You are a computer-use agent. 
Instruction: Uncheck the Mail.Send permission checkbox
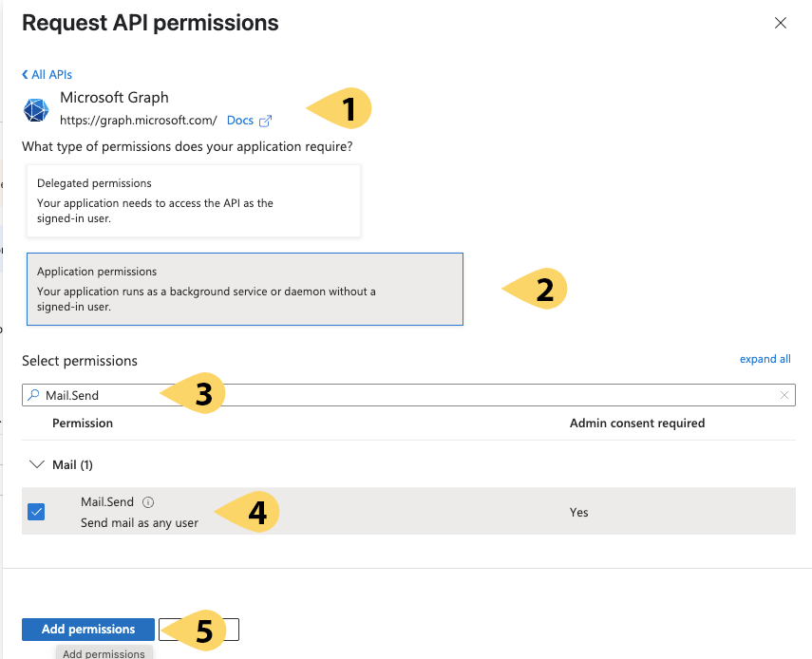pyautogui.click(x=36, y=512)
